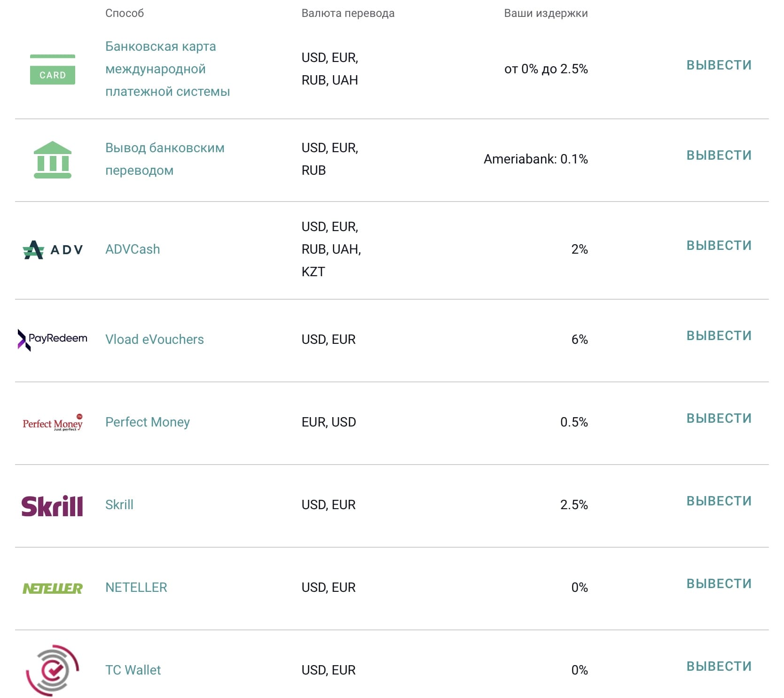Open the ADVCash method link

(x=133, y=249)
